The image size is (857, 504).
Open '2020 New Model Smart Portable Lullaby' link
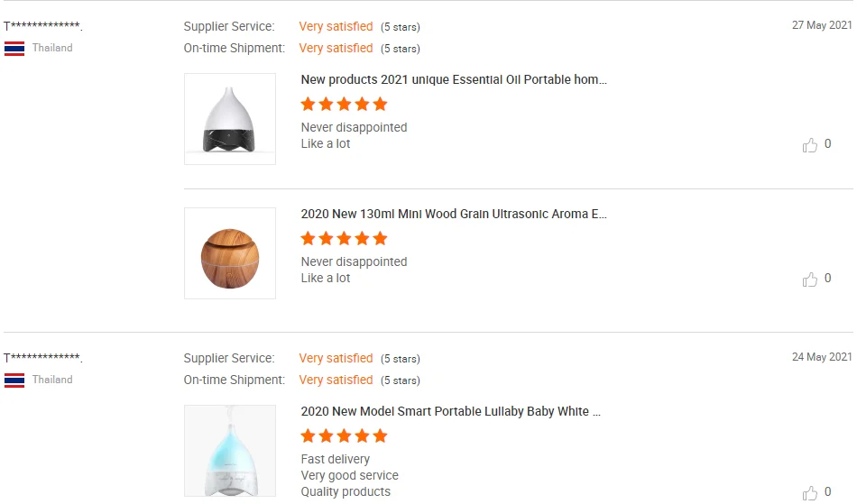(450, 411)
